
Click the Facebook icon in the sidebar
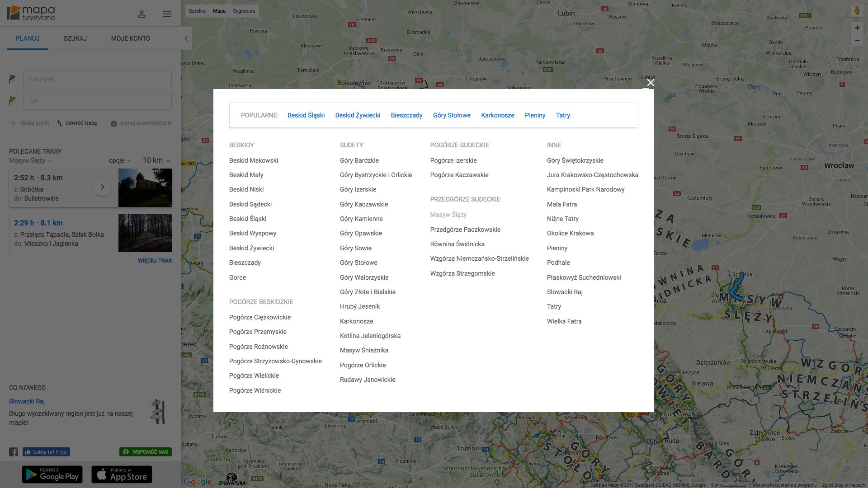(14, 452)
